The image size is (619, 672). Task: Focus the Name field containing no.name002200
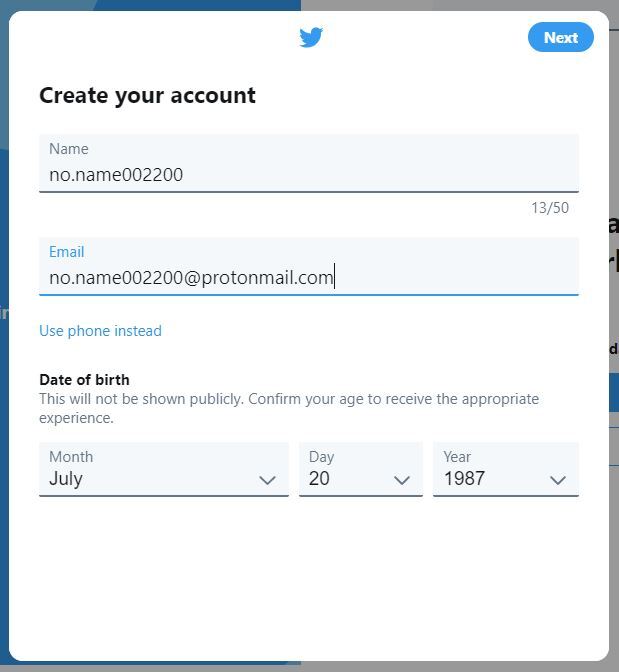(308, 174)
